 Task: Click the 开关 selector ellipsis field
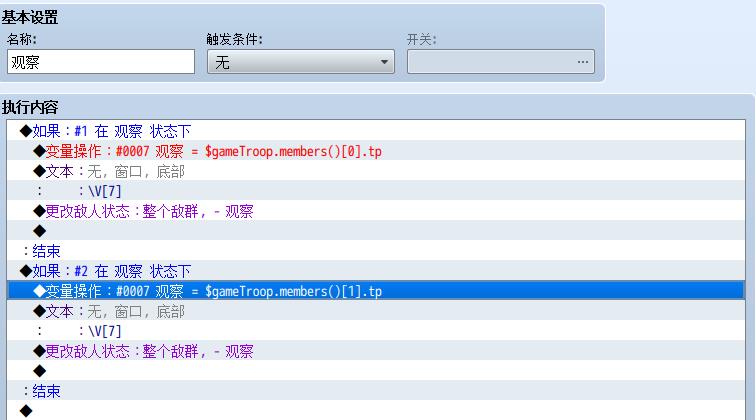click(500, 62)
